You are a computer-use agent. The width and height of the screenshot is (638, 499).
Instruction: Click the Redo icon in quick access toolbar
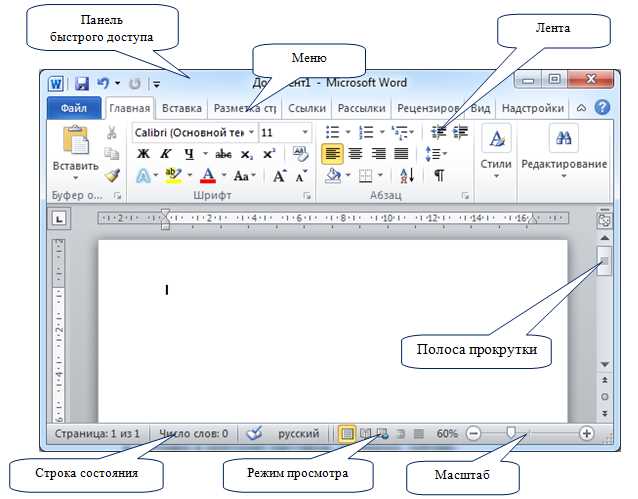pos(135,84)
